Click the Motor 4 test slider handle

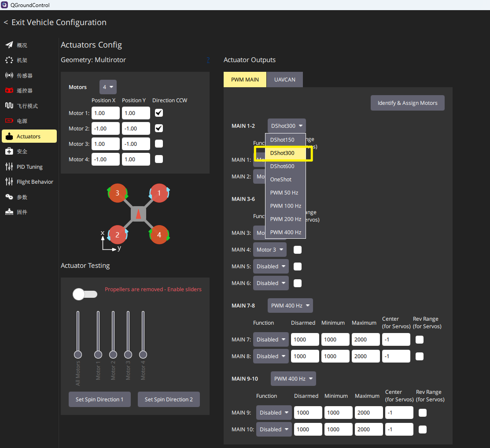tap(143, 355)
